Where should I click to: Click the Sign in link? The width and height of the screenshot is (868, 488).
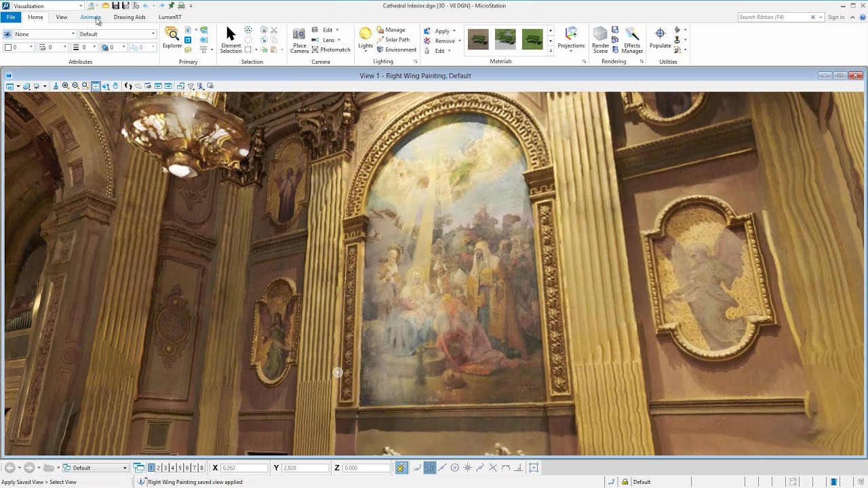836,17
